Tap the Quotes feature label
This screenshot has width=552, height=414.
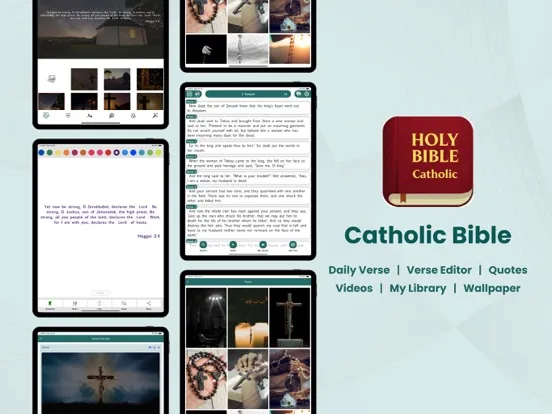[508, 270]
